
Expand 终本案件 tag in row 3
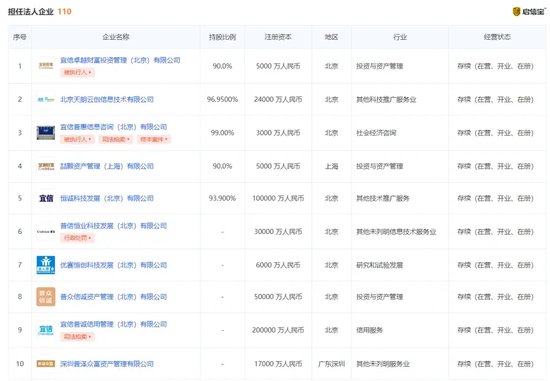tap(154, 140)
